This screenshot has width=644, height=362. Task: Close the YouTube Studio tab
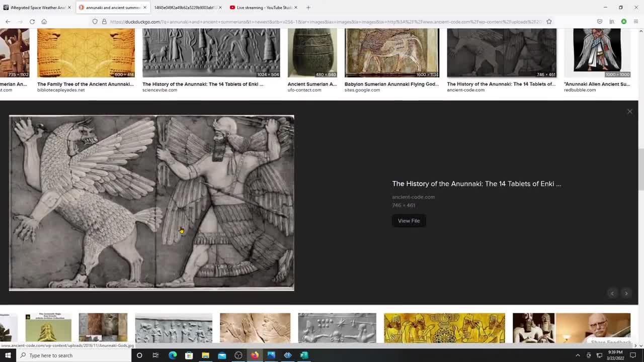(x=295, y=8)
